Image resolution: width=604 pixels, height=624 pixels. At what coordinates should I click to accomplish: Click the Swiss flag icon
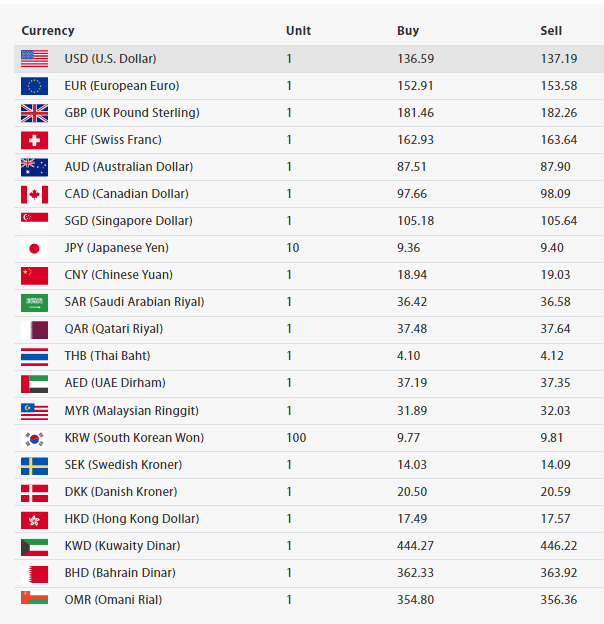tap(34, 140)
